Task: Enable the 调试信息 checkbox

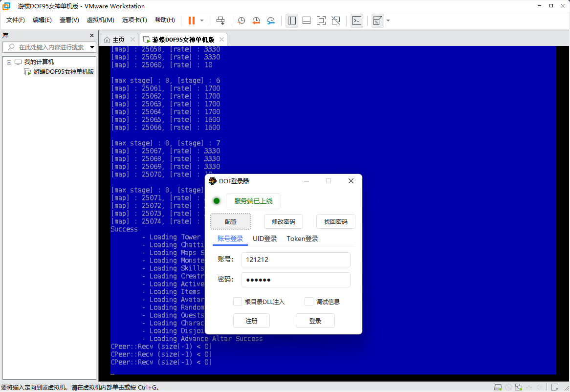Action: (309, 302)
